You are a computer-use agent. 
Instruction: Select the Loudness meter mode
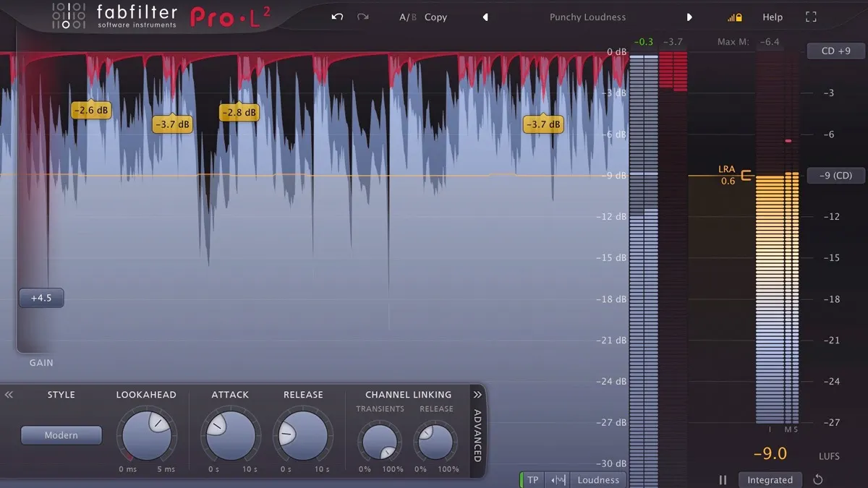pyautogui.click(x=598, y=479)
